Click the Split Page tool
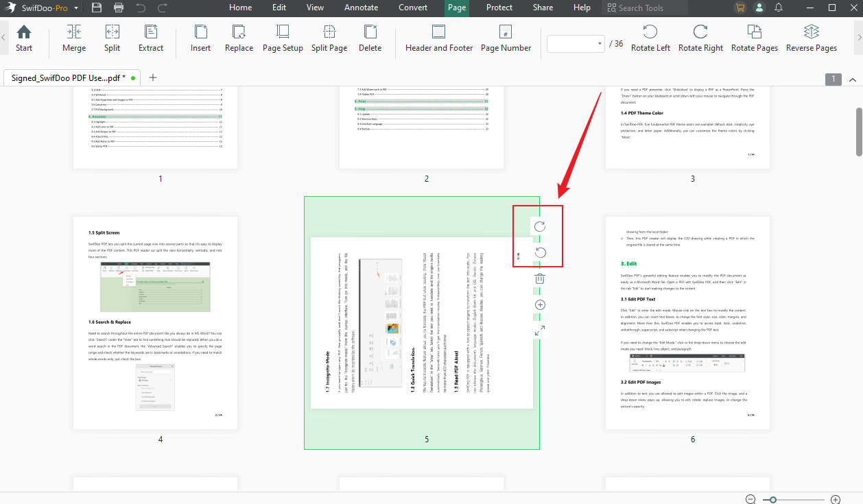Viewport: 863px width, 504px height. [329, 38]
